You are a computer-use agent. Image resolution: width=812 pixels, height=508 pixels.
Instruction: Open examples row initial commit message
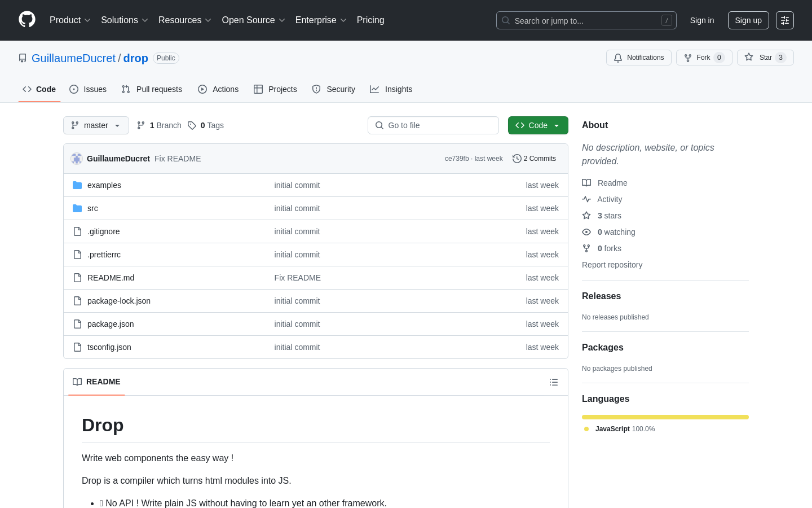tap(297, 185)
